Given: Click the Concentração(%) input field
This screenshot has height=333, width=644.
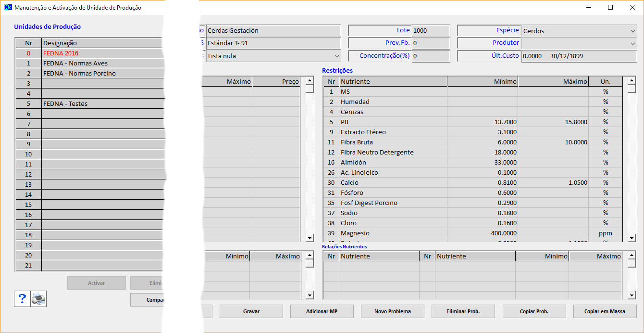Looking at the screenshot, I should click(431, 56).
